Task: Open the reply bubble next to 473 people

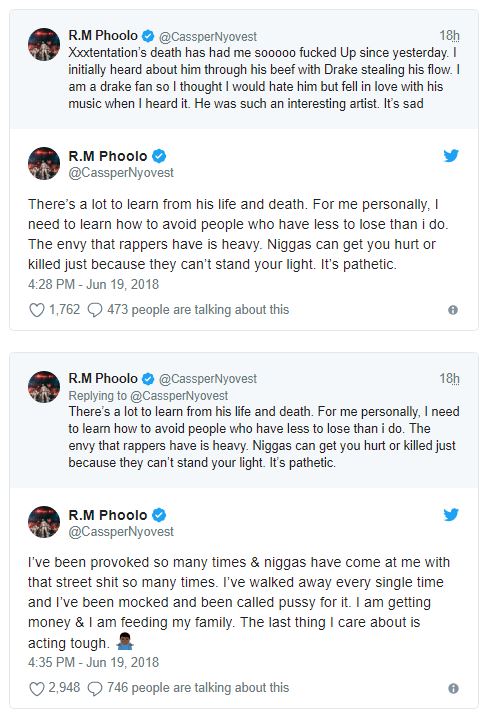Action: (x=95, y=310)
